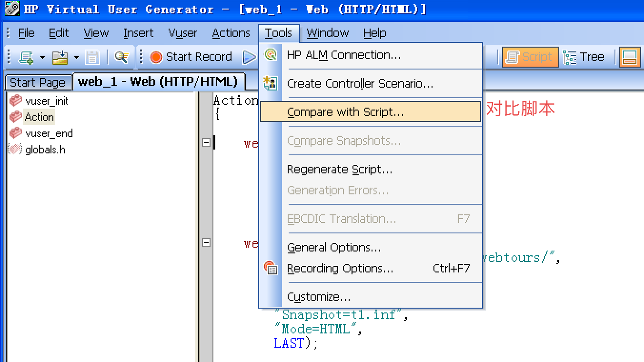Click the Create Controller Scenario icon
644x362 pixels.
point(270,83)
